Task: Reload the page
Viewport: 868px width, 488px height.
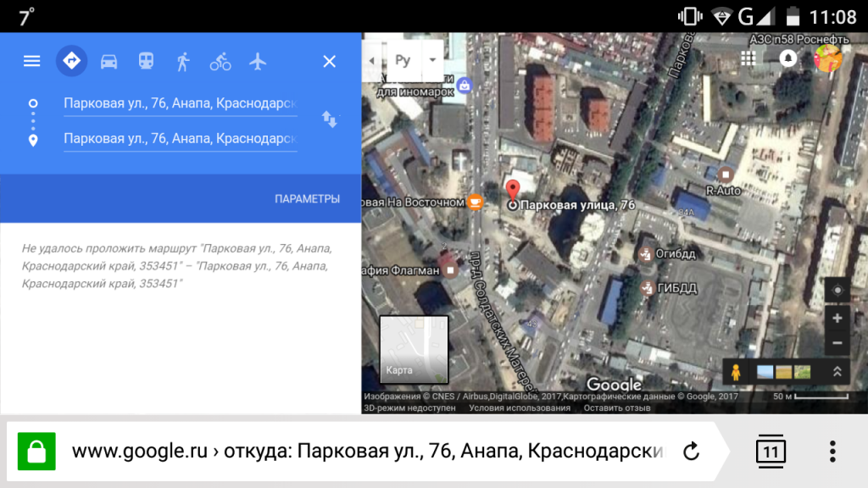Action: pos(692,452)
